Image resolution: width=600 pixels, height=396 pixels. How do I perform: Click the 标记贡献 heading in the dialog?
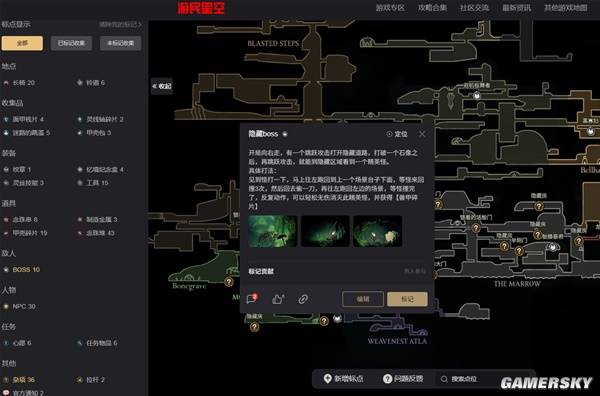261,271
